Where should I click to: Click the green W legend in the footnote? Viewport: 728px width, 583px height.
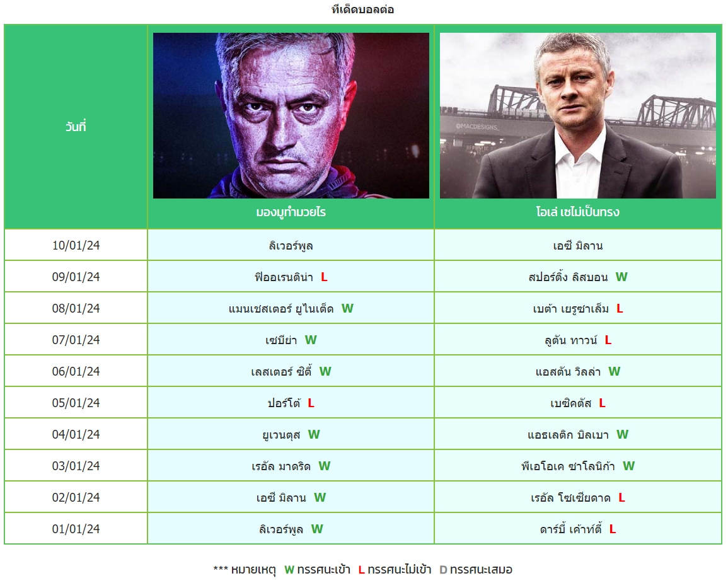pos(289,570)
